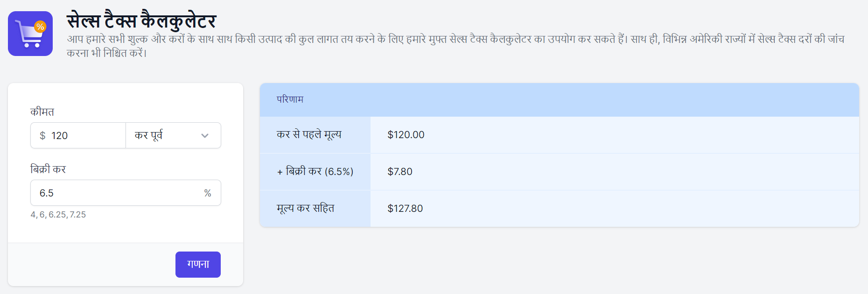This screenshot has height=294, width=868.
Task: Click the बिक्री कर field label
Action: (48, 169)
